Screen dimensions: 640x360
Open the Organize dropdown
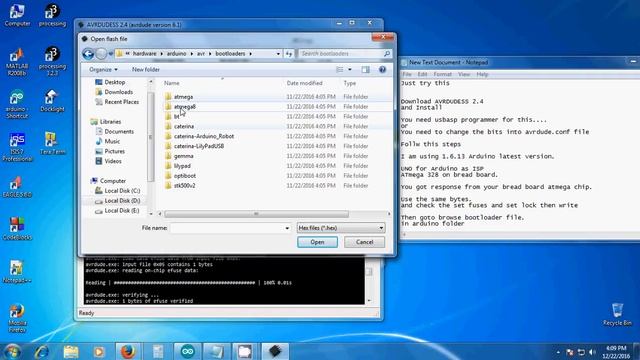click(103, 70)
